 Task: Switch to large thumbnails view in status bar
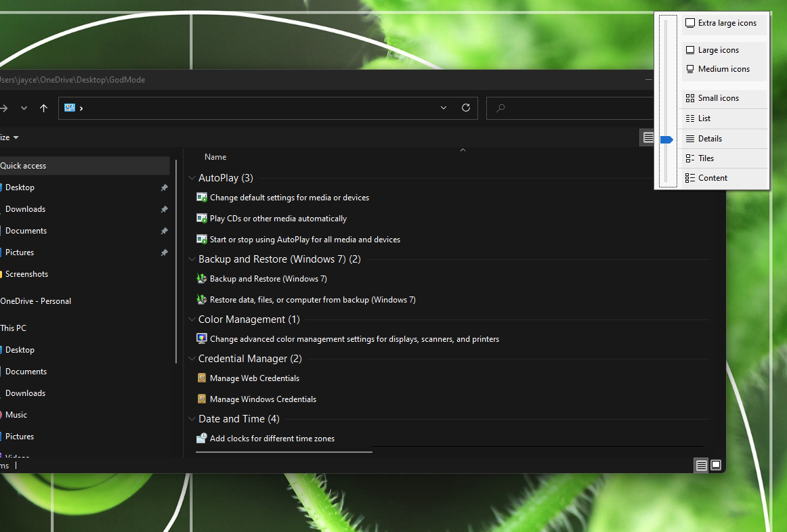[717, 465]
